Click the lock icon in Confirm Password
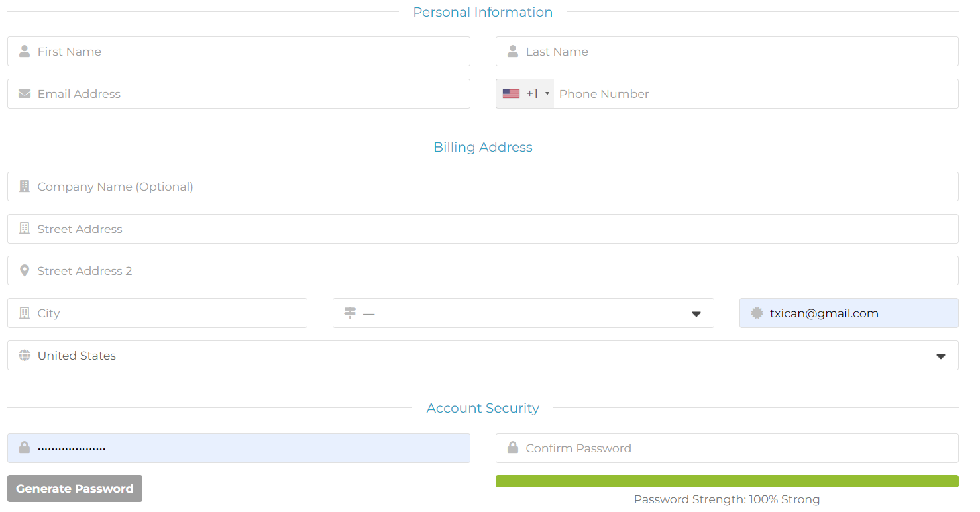980x512 pixels. (x=513, y=448)
